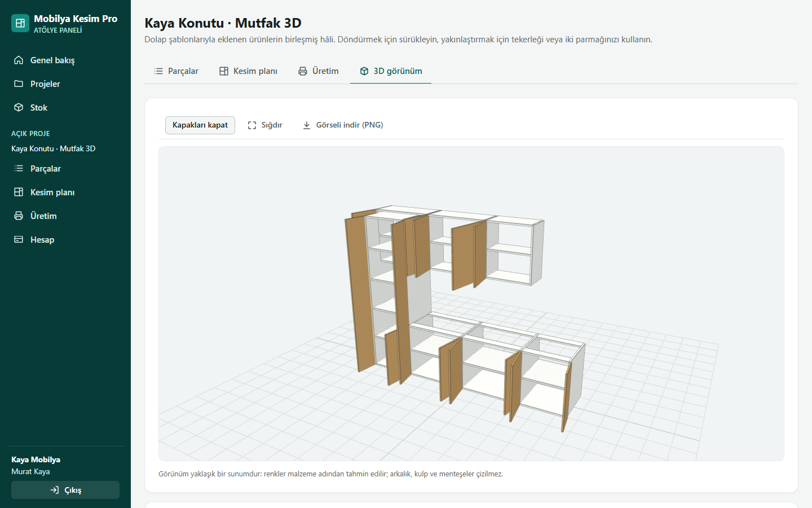The image size is (812, 508).
Task: Switch to the Parçalar tab
Action: [x=176, y=71]
